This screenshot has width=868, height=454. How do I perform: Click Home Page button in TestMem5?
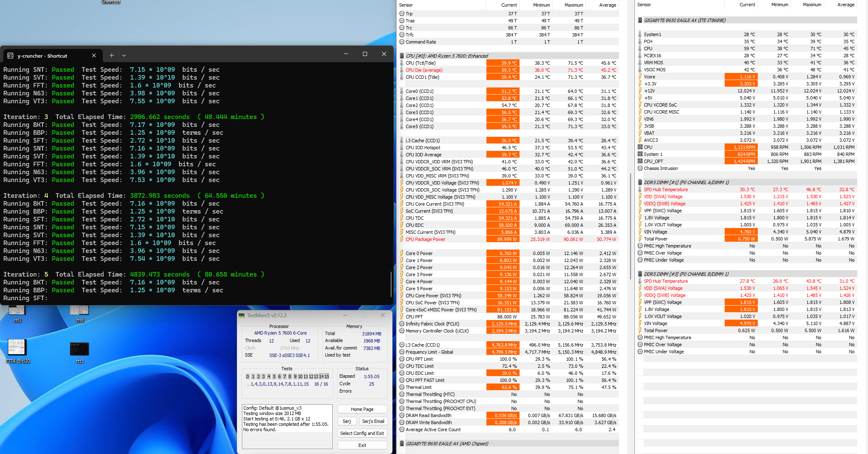[362, 409]
